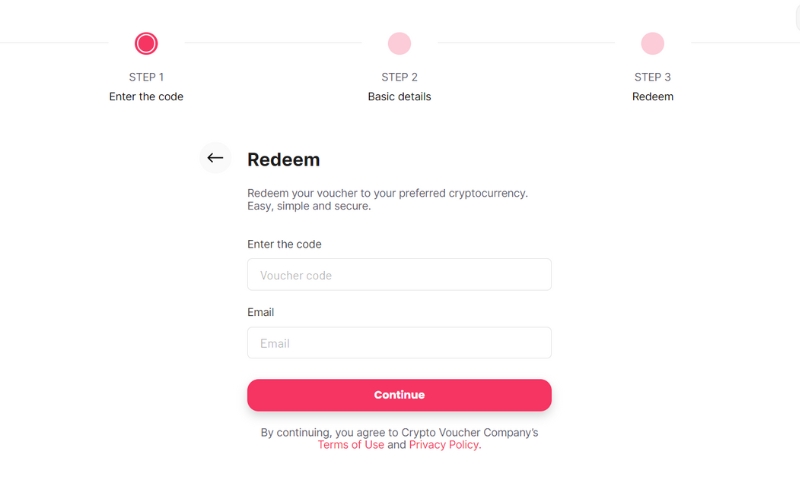Select the "STEP 1" label
The image size is (800, 500).
click(146, 77)
